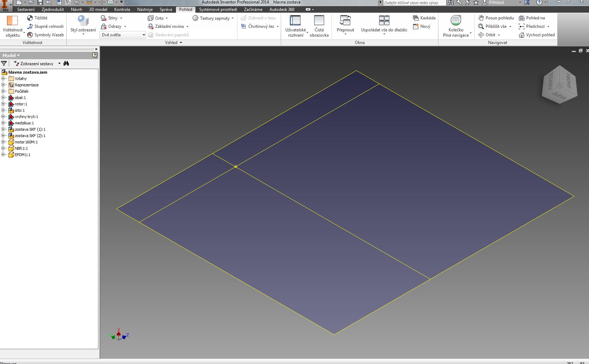Toggle Textury zapnuty setting
Image resolution: width=589 pixels, height=364 pixels.
(213, 18)
